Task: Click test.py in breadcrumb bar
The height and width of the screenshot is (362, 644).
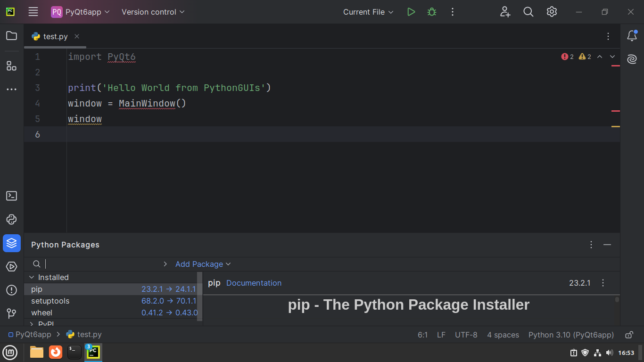Action: [x=84, y=335]
